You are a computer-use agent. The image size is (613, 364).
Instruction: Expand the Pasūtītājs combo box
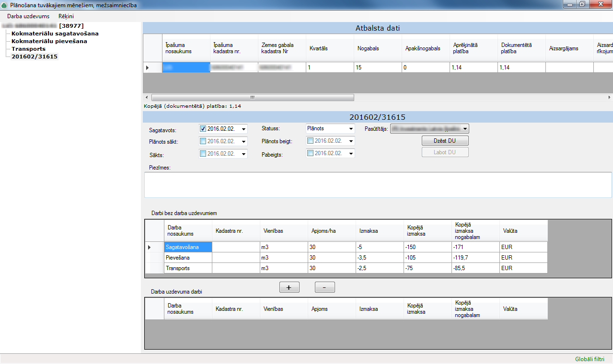tap(465, 129)
